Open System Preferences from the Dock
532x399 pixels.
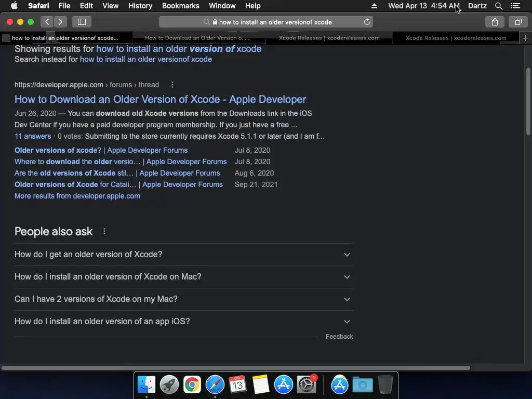pyautogui.click(x=307, y=385)
